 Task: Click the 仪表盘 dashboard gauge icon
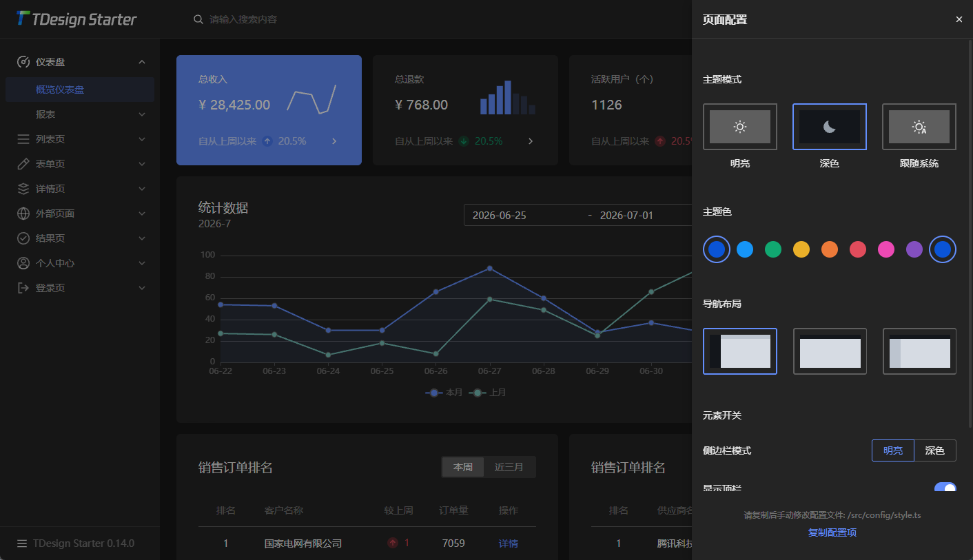[23, 62]
